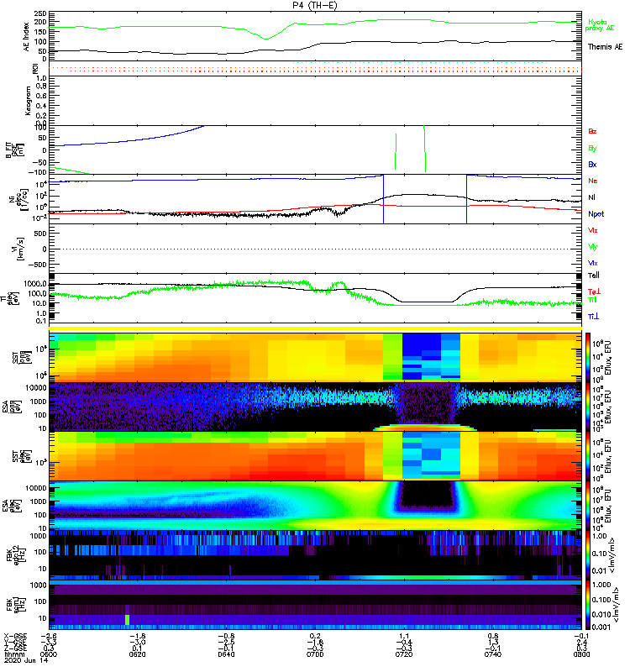Click the 0720 time tick label
Screen dimensions: 630x672
(x=404, y=654)
